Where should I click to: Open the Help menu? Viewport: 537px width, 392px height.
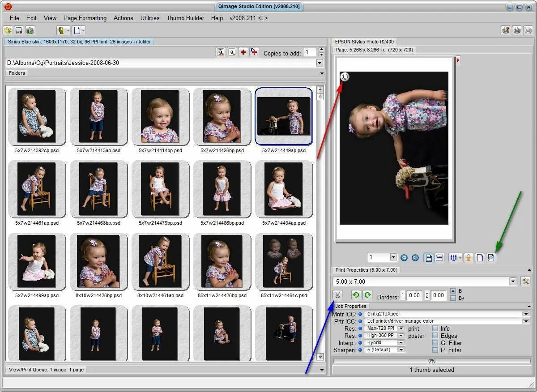coord(217,18)
